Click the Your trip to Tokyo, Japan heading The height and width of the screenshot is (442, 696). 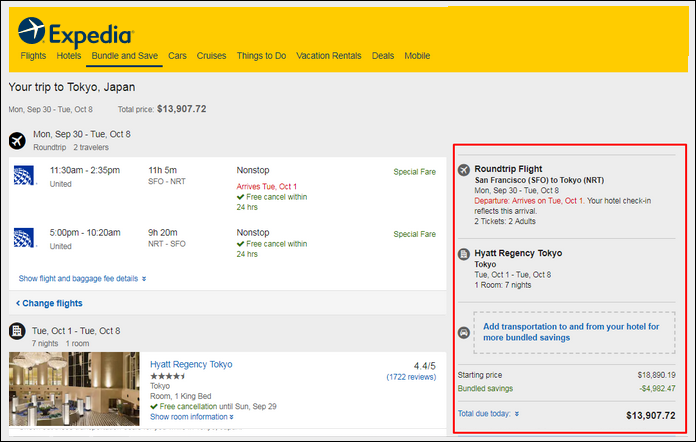(x=72, y=87)
